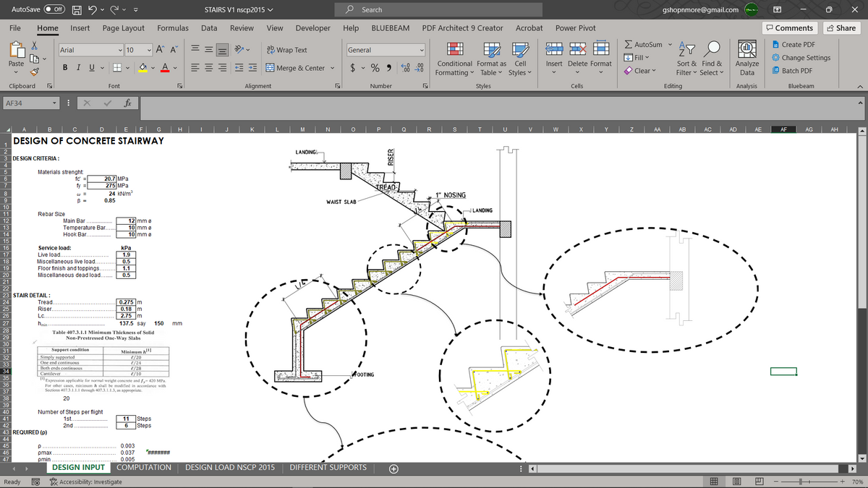This screenshot has height=488, width=868.
Task: Open the Formulas ribbon tab
Action: coord(173,28)
